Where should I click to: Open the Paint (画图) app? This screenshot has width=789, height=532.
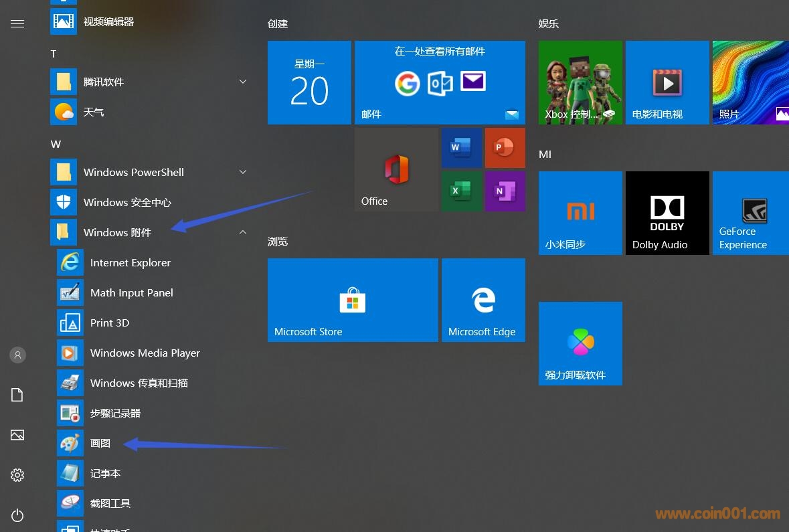[x=100, y=443]
